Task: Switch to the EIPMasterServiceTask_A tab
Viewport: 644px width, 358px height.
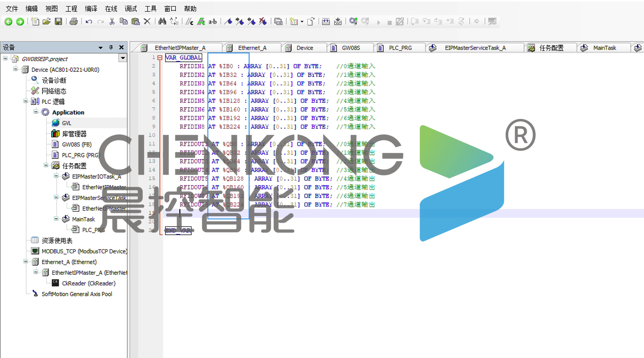Action: click(475, 48)
